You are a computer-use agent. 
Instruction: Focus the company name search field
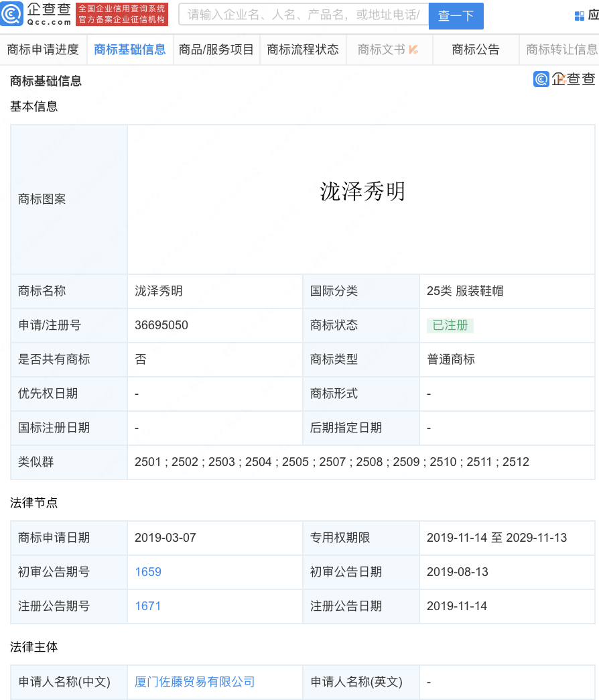(304, 15)
